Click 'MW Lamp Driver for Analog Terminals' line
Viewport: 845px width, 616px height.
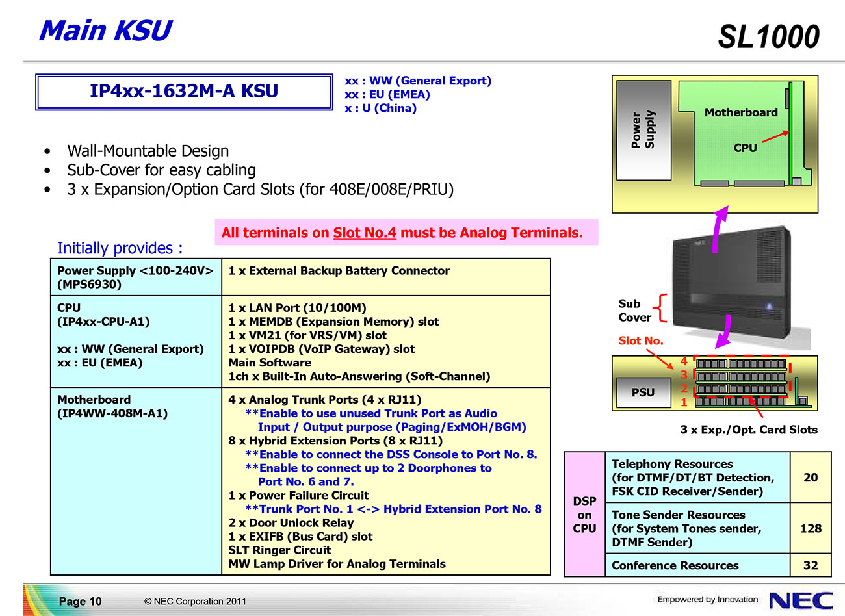coord(337,563)
